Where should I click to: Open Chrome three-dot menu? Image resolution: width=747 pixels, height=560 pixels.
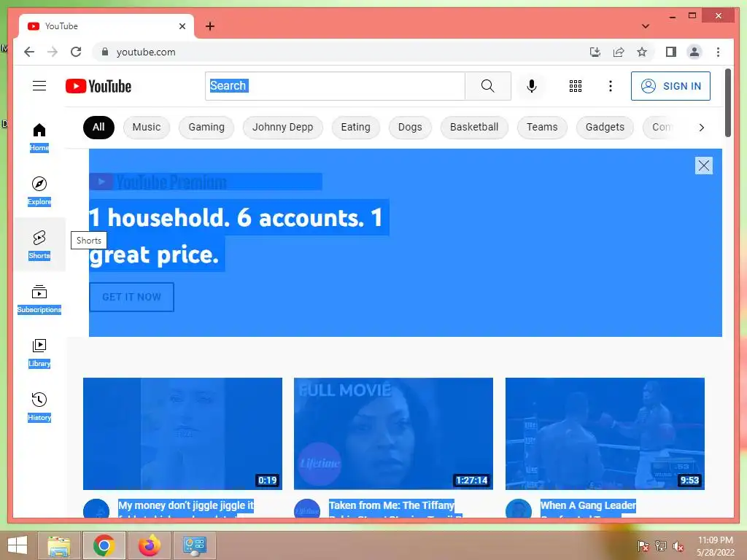click(718, 52)
